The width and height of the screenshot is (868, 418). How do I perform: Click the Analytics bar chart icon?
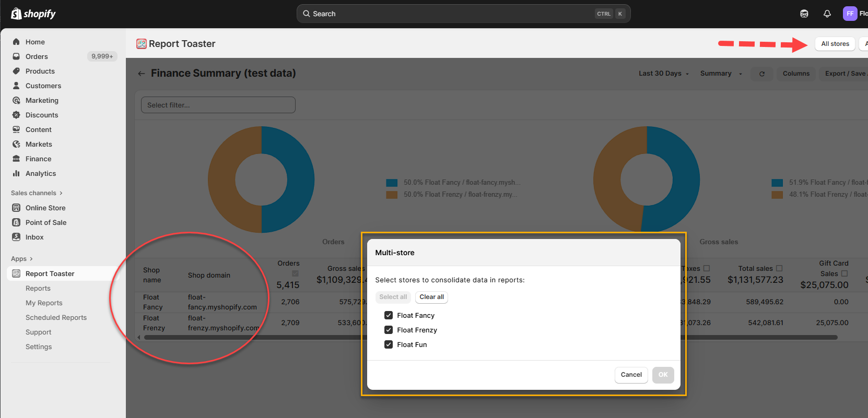click(16, 173)
